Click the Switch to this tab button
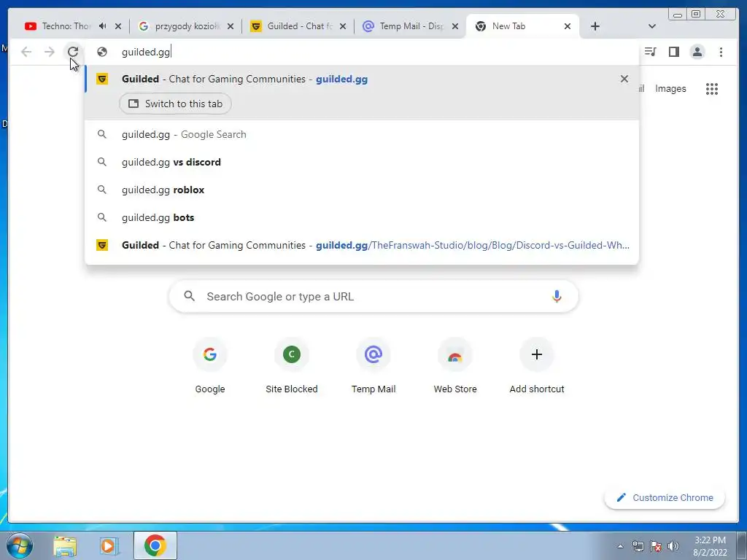 pos(175,104)
